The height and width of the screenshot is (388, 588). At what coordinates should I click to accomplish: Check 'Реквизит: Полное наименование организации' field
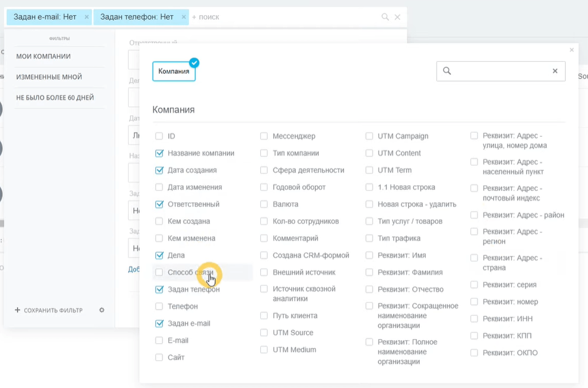(370, 342)
